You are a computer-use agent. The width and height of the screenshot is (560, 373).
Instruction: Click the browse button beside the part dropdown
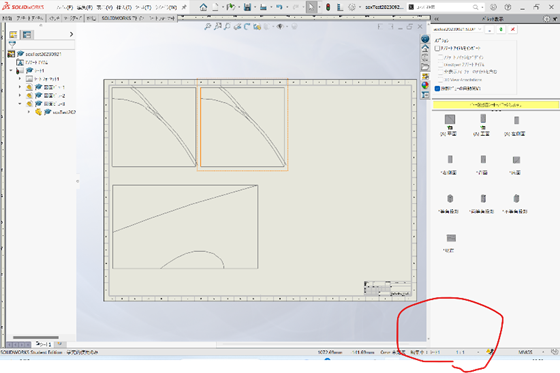490,29
